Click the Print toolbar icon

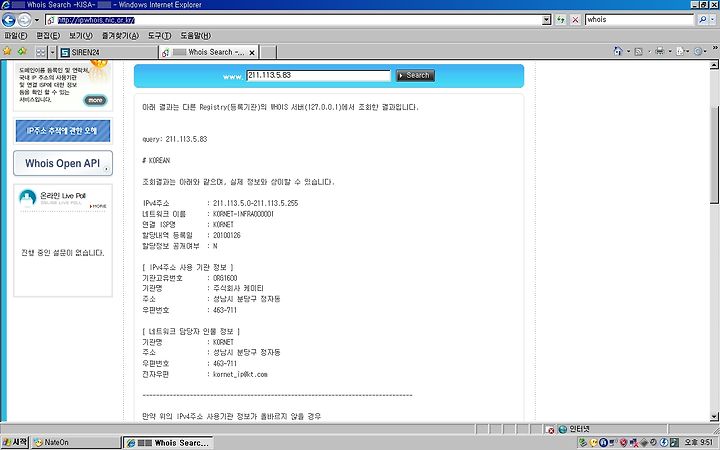[x=660, y=51]
